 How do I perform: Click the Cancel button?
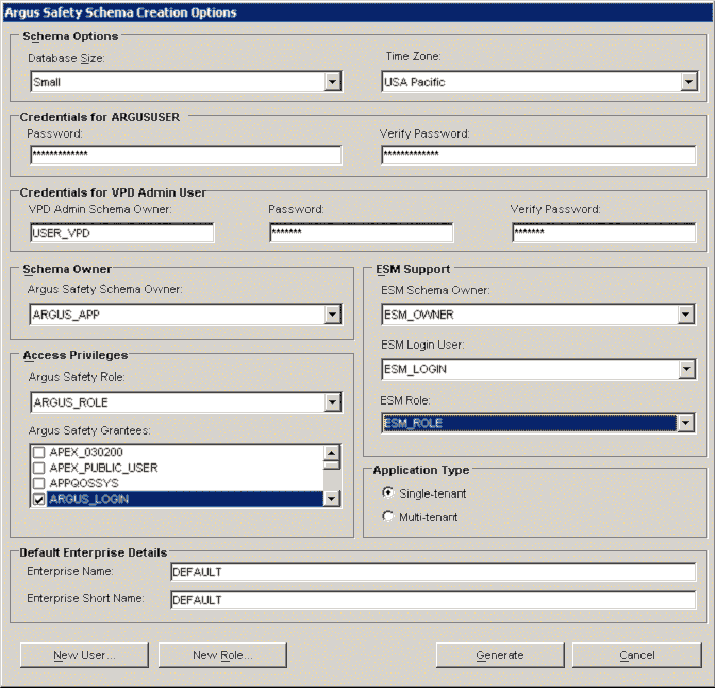[637, 655]
